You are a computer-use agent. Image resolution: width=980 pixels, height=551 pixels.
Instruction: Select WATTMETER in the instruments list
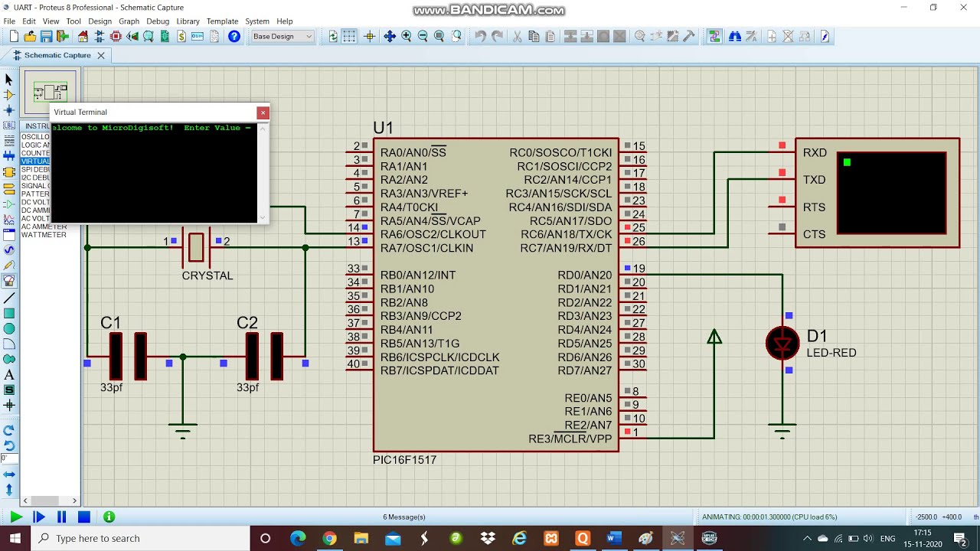coord(44,235)
